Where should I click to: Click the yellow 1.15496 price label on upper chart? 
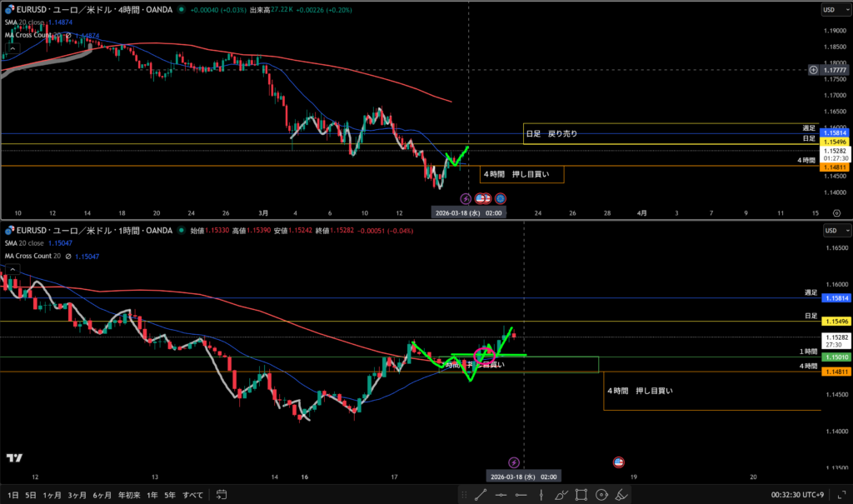pos(835,143)
